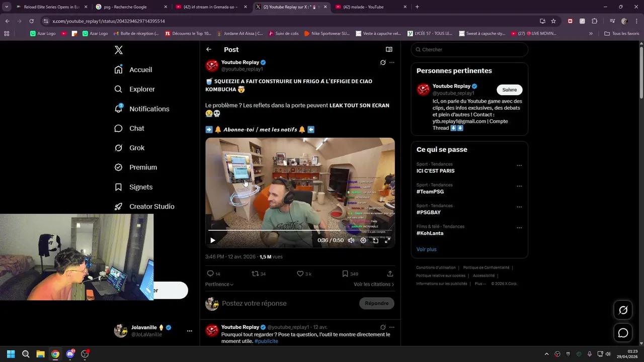The width and height of the screenshot is (644, 362).
Task: Open Chat in X sidebar
Action: point(129,128)
